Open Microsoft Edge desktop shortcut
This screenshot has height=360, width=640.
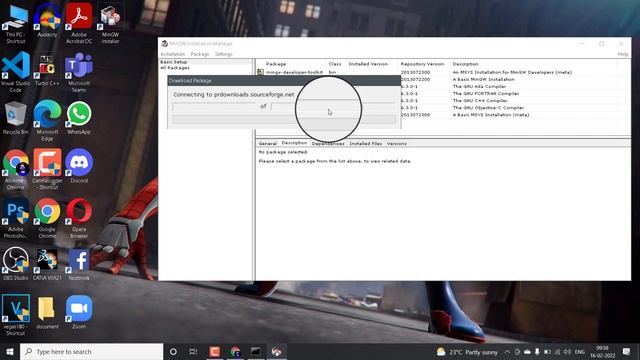47,121
